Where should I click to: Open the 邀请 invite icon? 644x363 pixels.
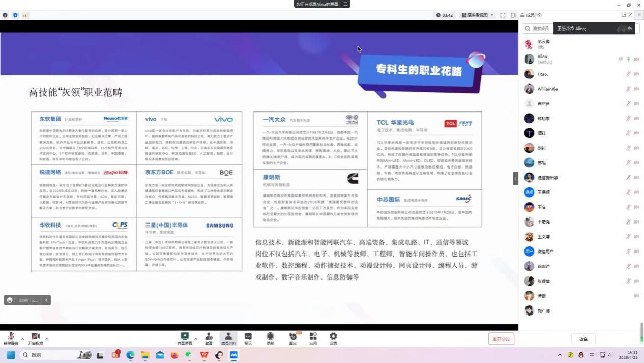point(209,339)
